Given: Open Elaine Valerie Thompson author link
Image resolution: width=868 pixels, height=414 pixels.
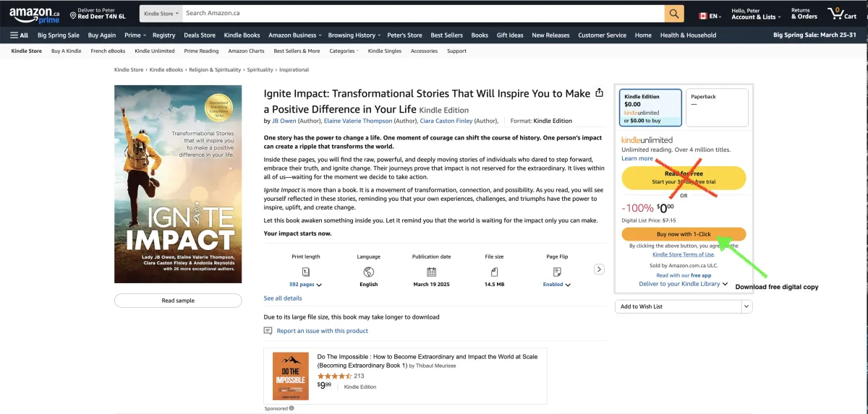Looking at the screenshot, I should pos(358,121).
